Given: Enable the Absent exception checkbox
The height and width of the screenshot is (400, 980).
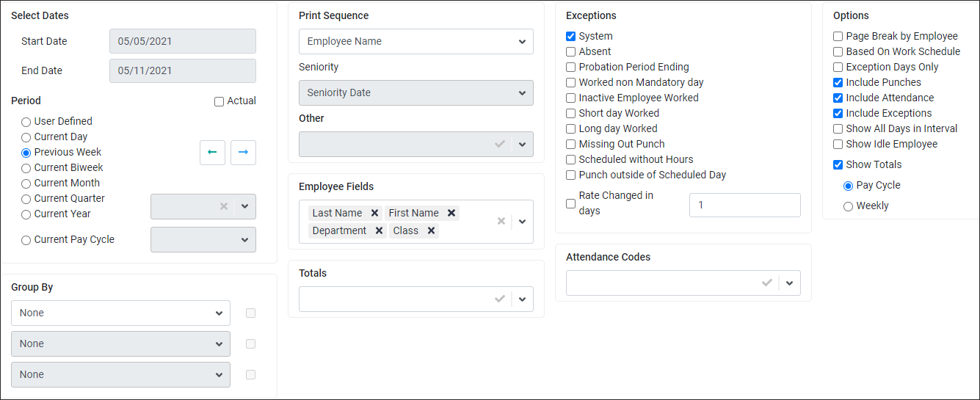Looking at the screenshot, I should pos(570,51).
